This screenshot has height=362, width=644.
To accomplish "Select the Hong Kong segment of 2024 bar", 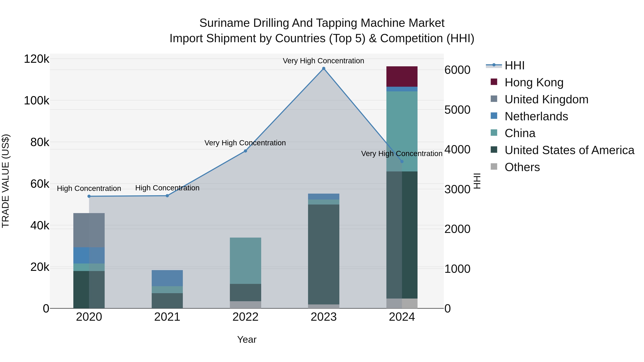I will point(402,77).
